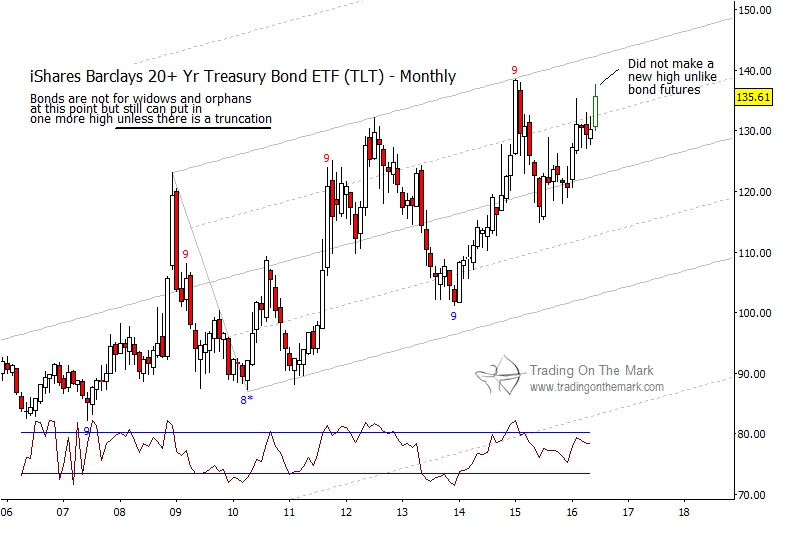Select the blue 9 marker under the 2014 low
Screen dimensions: 791x534
coord(454,317)
